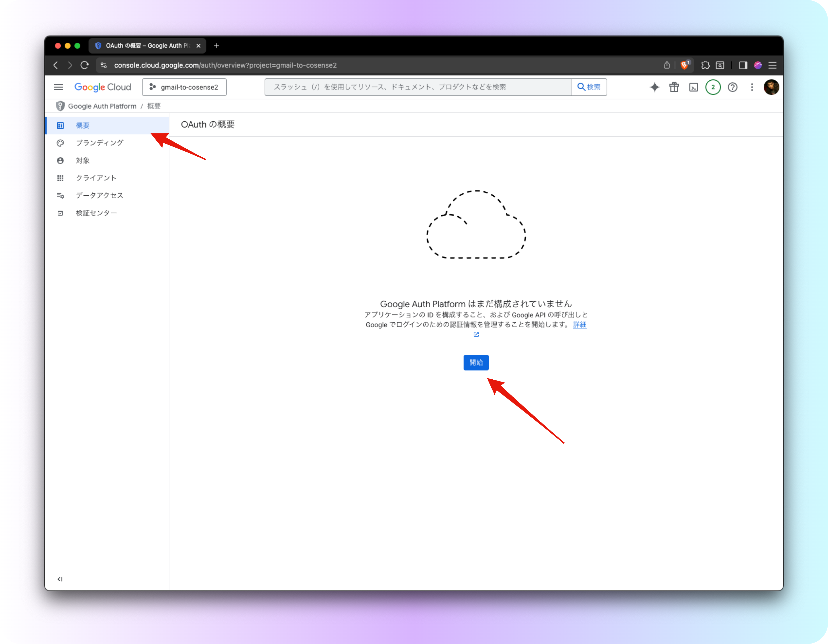Click Google Auth Platform breadcrumb link
This screenshot has width=828, height=644.
pos(102,106)
